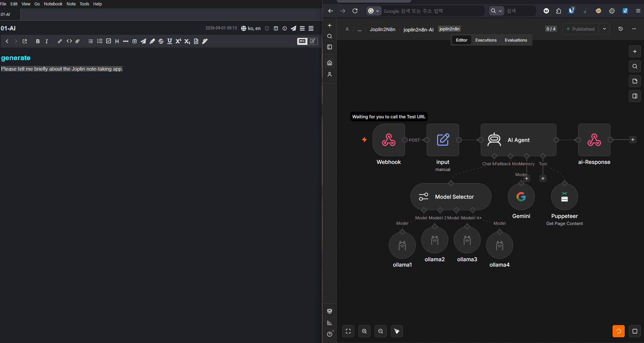Select the Webhook trigger node
644x343 pixels.
[x=389, y=140]
